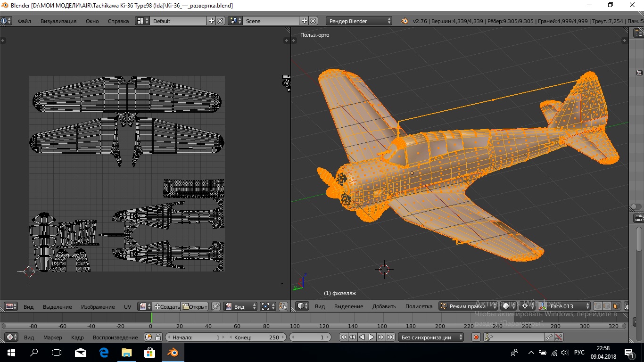Expand the Режим правки mode dropdown
This screenshot has height=362, width=644.
click(x=468, y=306)
